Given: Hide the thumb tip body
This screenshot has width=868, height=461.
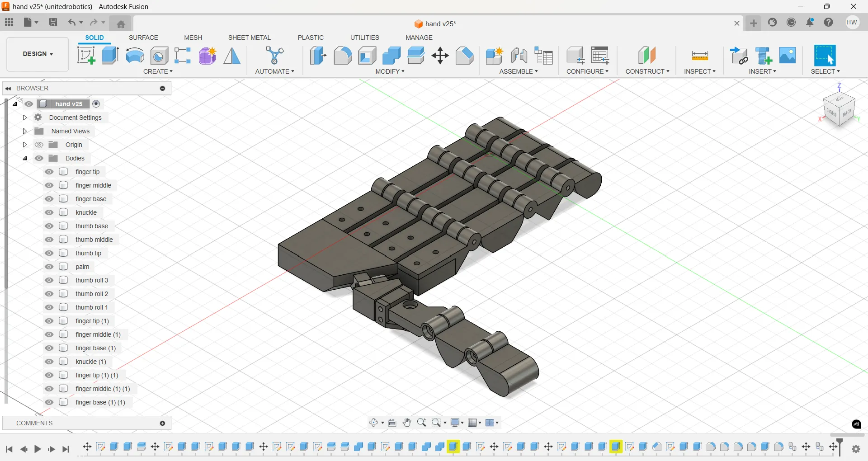Looking at the screenshot, I should click(x=49, y=253).
